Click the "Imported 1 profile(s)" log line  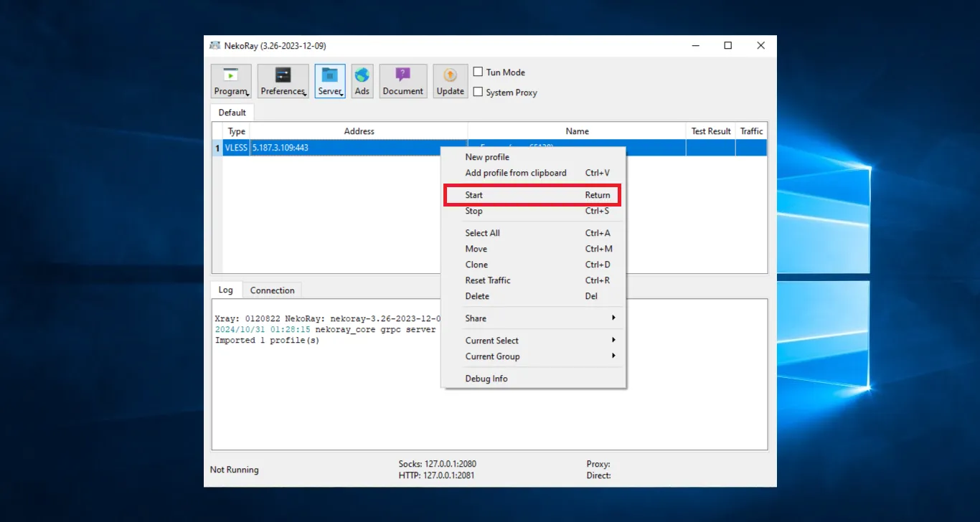click(267, 340)
